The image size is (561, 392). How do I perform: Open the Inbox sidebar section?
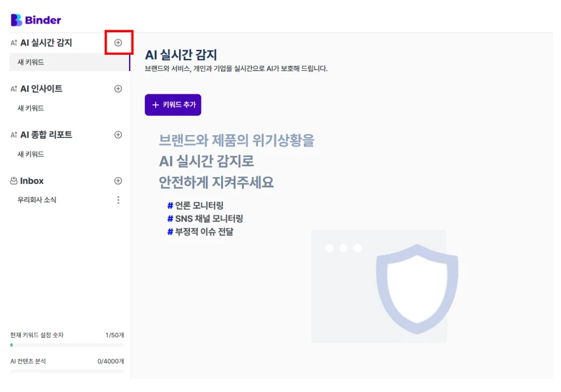coord(32,181)
